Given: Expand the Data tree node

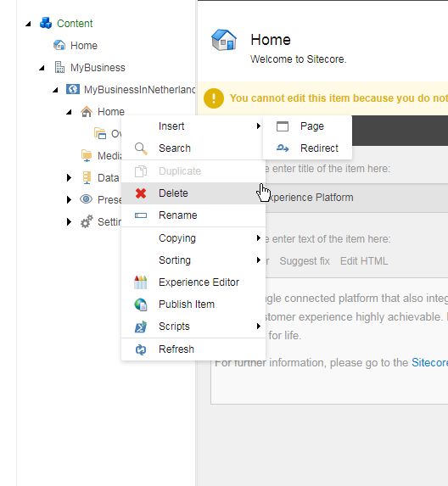Looking at the screenshot, I should pos(69,177).
